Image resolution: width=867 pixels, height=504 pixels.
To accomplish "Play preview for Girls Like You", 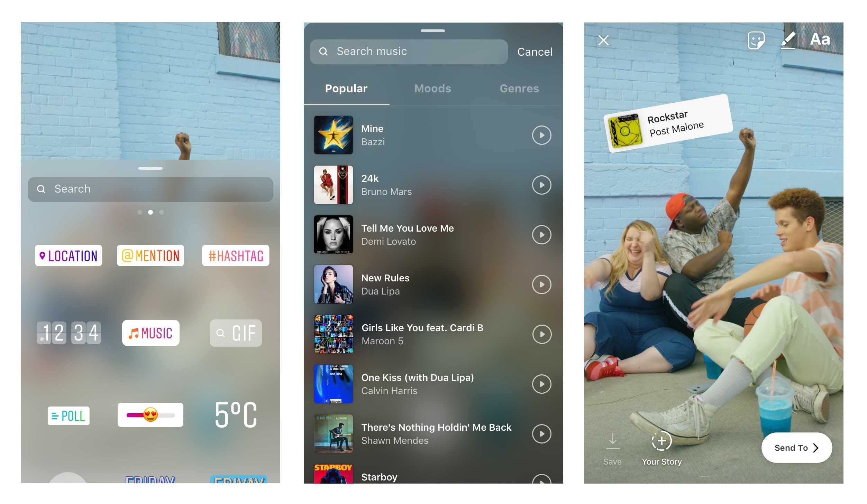I will pos(540,334).
